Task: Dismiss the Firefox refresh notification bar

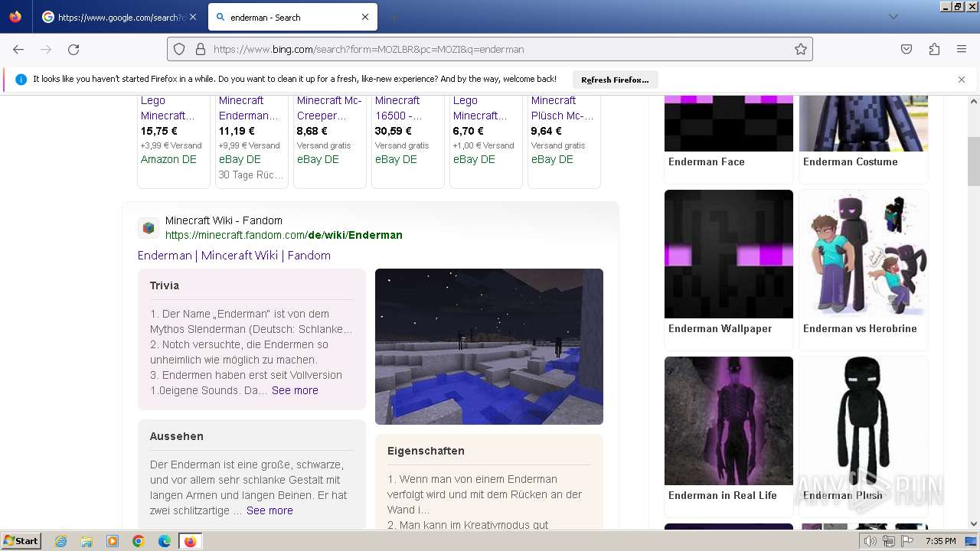Action: coord(962,80)
